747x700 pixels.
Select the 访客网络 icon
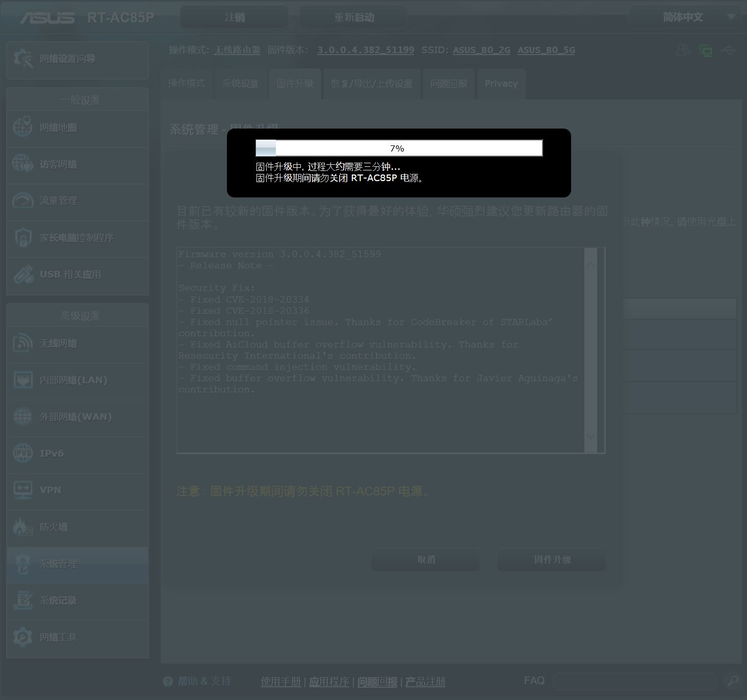pyautogui.click(x=23, y=164)
